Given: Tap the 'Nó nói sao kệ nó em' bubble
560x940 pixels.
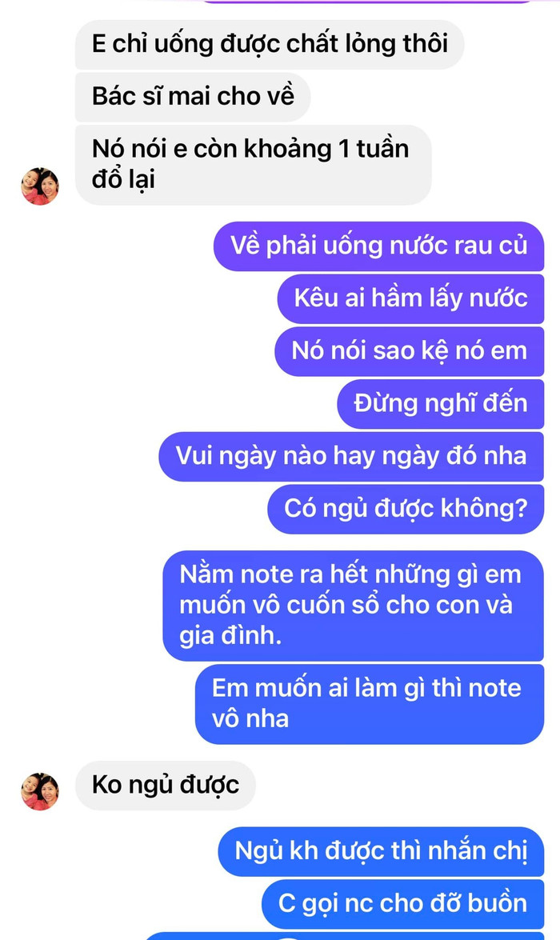Looking at the screenshot, I should (409, 351).
